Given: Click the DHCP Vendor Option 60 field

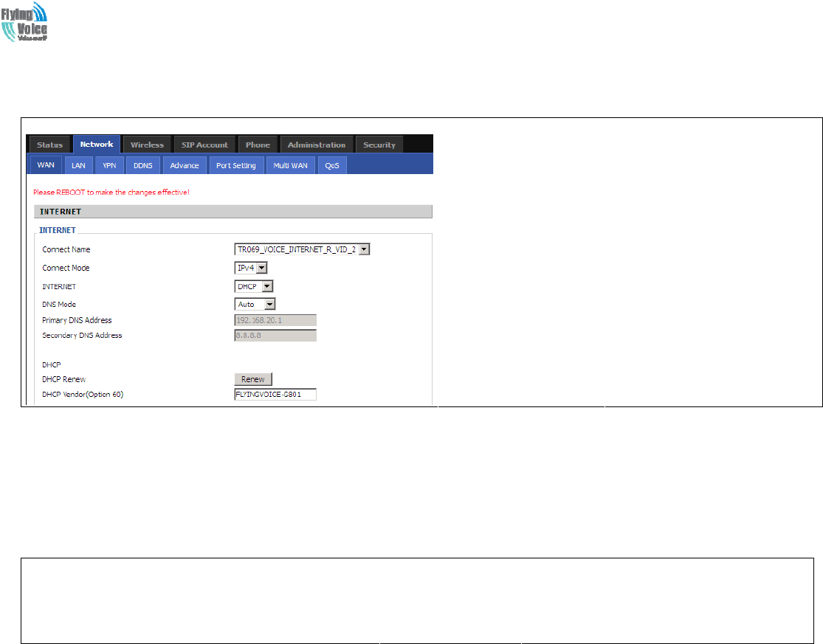Looking at the screenshot, I should point(275,395).
